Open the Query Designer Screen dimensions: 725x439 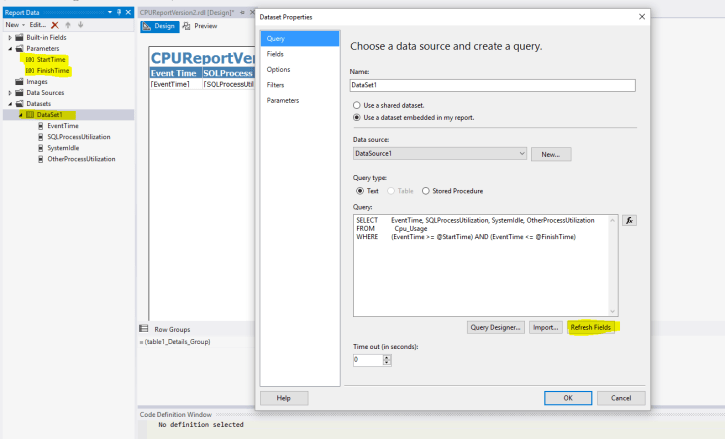[x=495, y=327]
